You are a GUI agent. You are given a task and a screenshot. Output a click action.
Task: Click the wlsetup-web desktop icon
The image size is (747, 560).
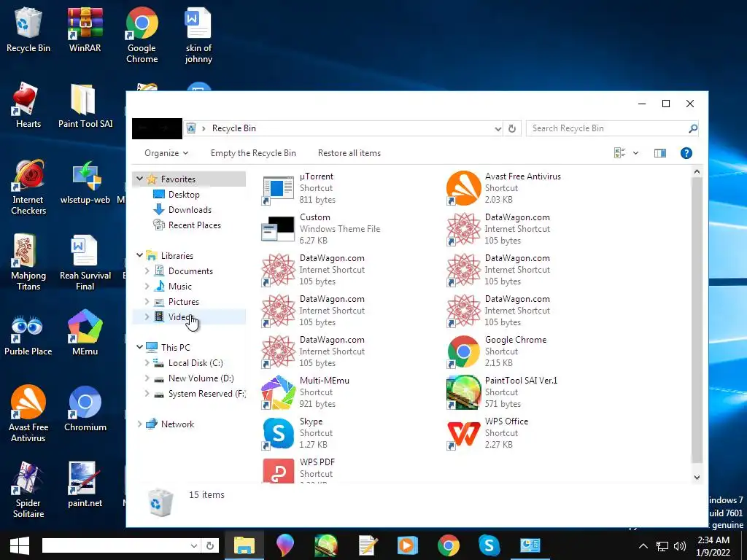coord(85,183)
